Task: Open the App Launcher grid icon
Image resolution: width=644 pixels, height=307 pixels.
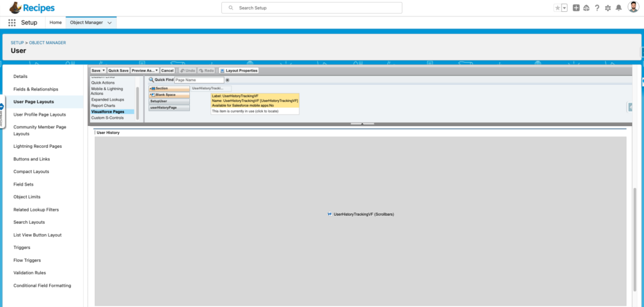Action: (x=12, y=23)
